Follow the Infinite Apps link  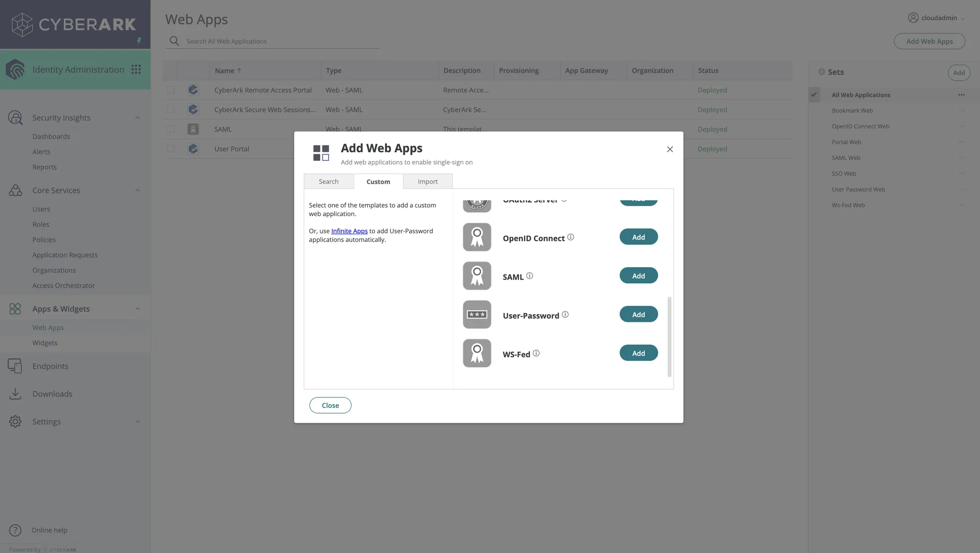point(349,231)
